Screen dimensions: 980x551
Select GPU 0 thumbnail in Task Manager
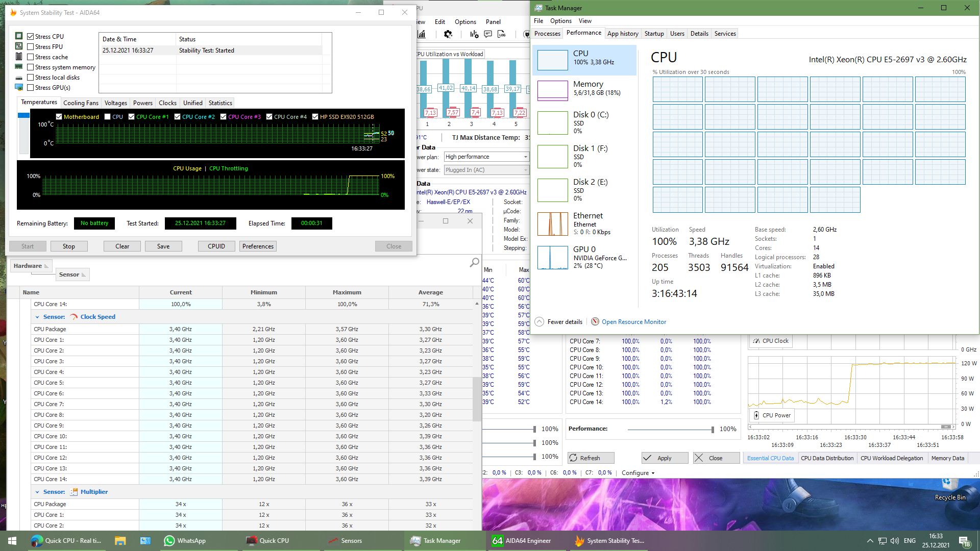pyautogui.click(x=552, y=258)
